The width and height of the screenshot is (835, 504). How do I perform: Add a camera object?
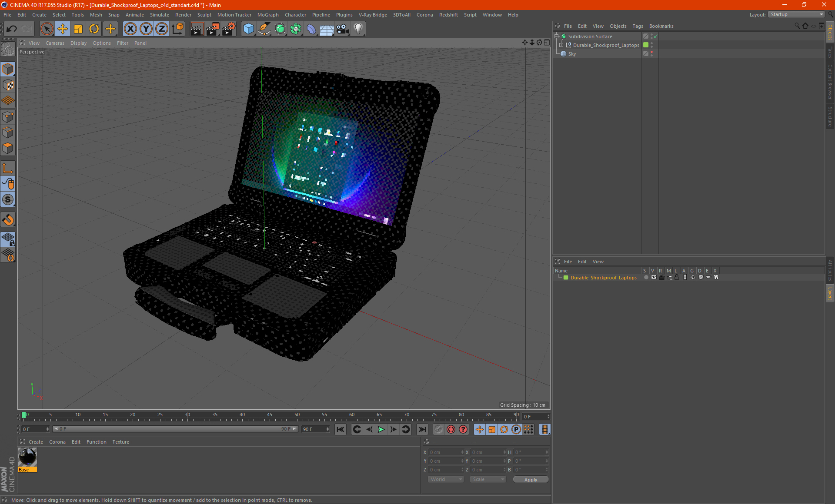point(343,29)
